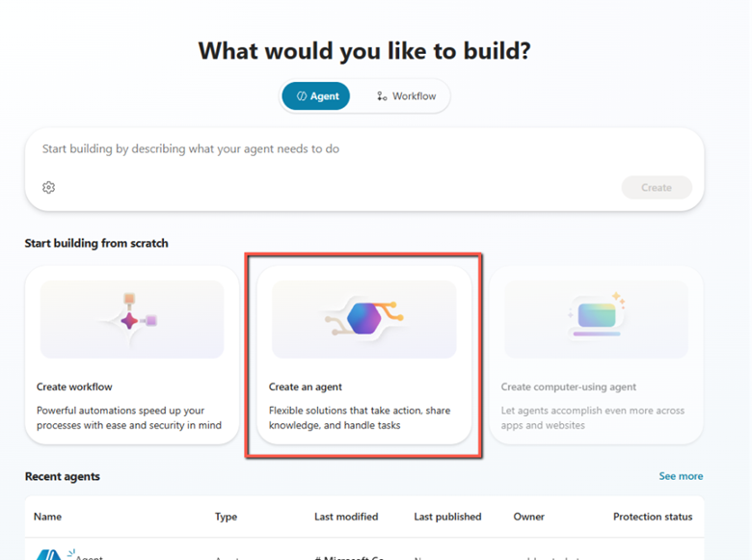Sort by the Type column header

pyautogui.click(x=226, y=517)
